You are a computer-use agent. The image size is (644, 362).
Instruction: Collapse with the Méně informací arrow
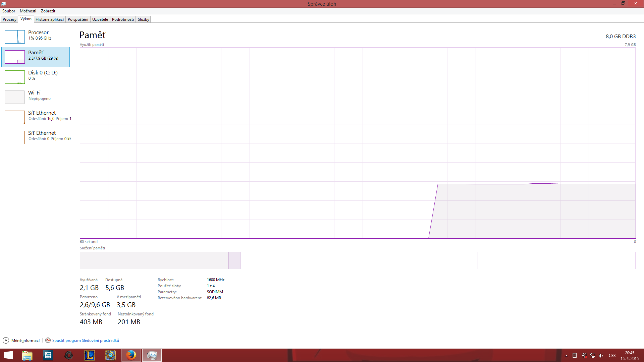pyautogui.click(x=6, y=340)
